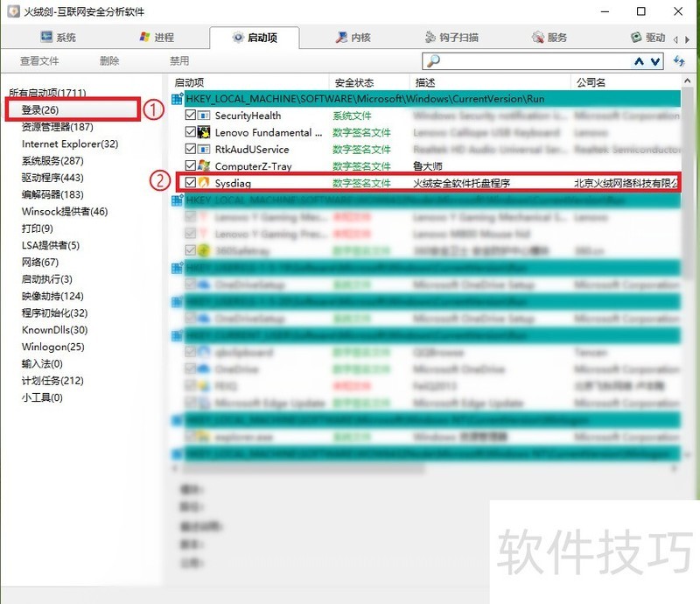The image size is (700, 604).
Task: Click the 系统 tab monitor icon
Action: pyautogui.click(x=46, y=37)
